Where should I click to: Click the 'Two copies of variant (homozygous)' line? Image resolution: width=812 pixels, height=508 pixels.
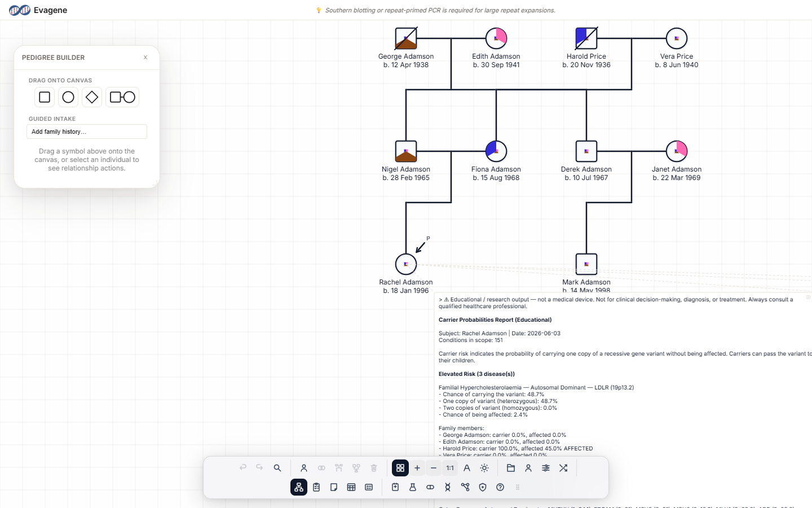[x=498, y=408]
